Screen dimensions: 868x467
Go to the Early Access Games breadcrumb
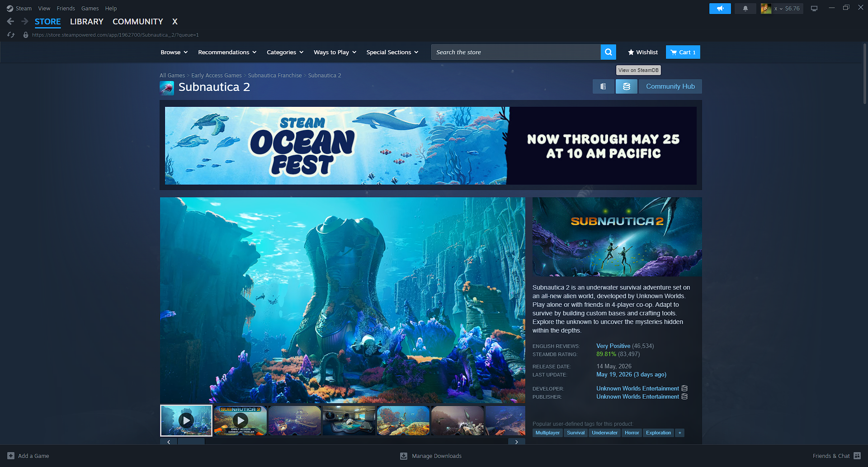pos(217,76)
